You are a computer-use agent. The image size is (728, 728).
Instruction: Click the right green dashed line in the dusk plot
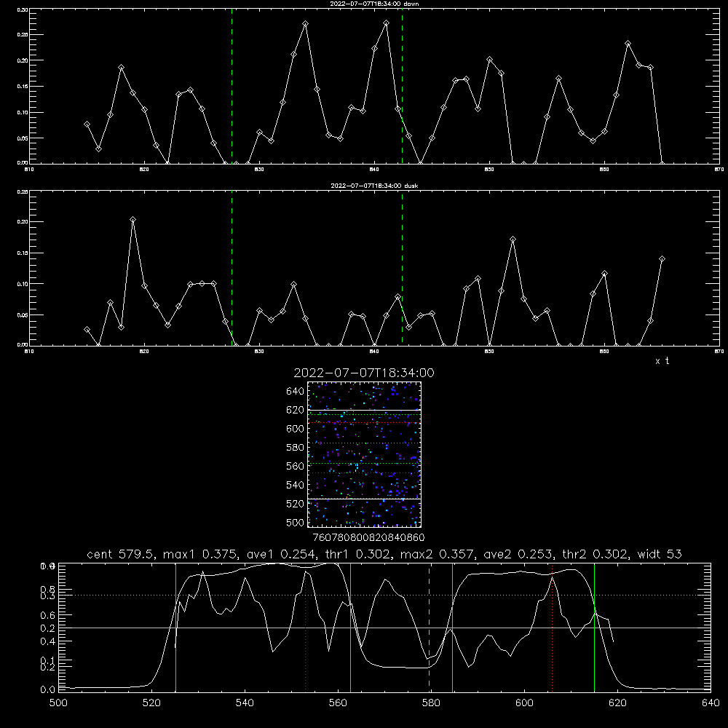click(402, 268)
